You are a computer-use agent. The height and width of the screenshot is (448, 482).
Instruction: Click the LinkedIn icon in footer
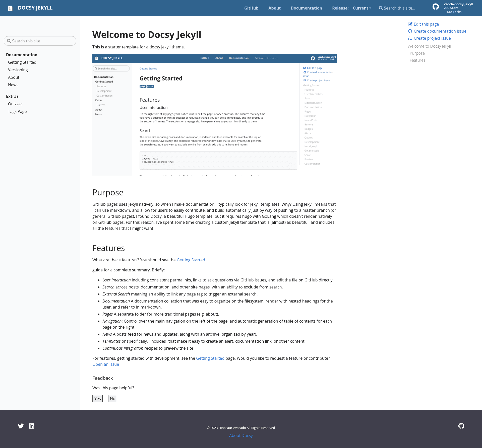point(32,426)
